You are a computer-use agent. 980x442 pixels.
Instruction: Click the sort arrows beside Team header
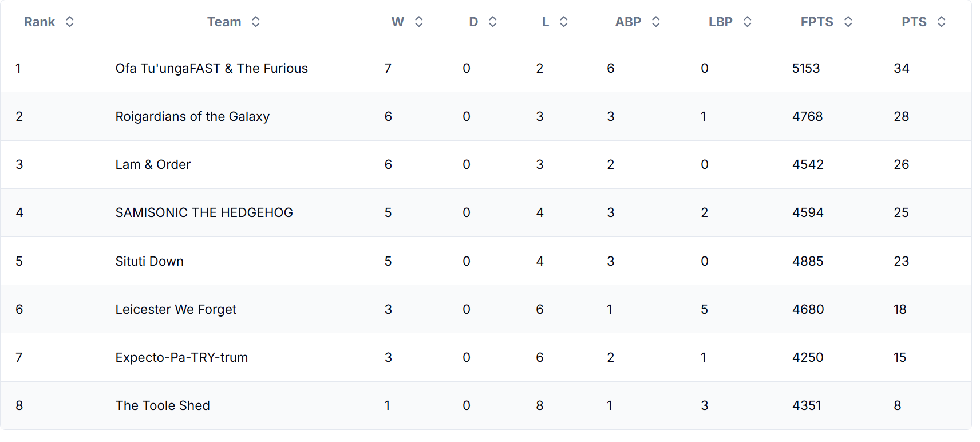coord(256,22)
